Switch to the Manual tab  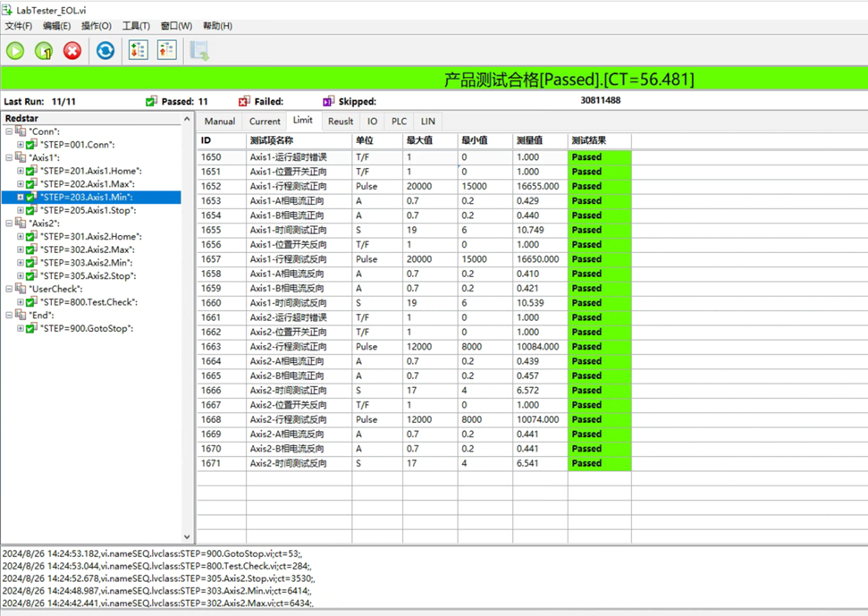[x=220, y=122]
